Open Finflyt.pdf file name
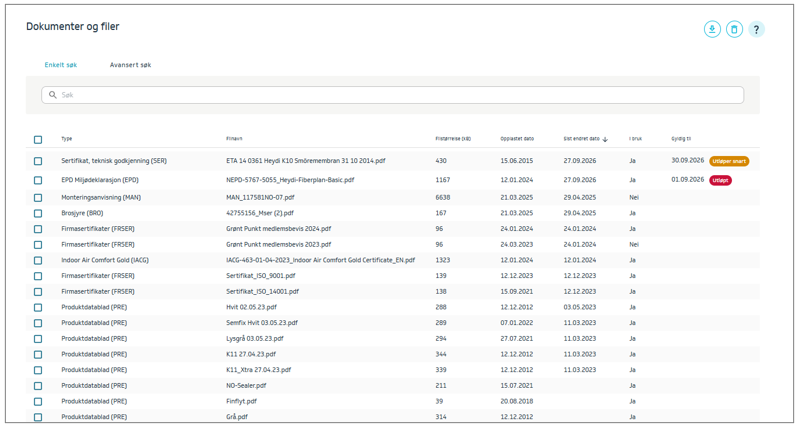The image size is (799, 429). click(242, 401)
